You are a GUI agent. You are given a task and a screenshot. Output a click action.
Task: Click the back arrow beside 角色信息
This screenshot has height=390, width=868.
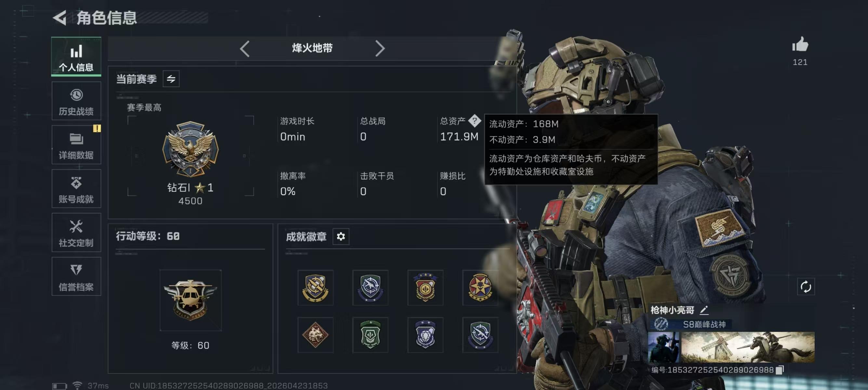pos(60,18)
